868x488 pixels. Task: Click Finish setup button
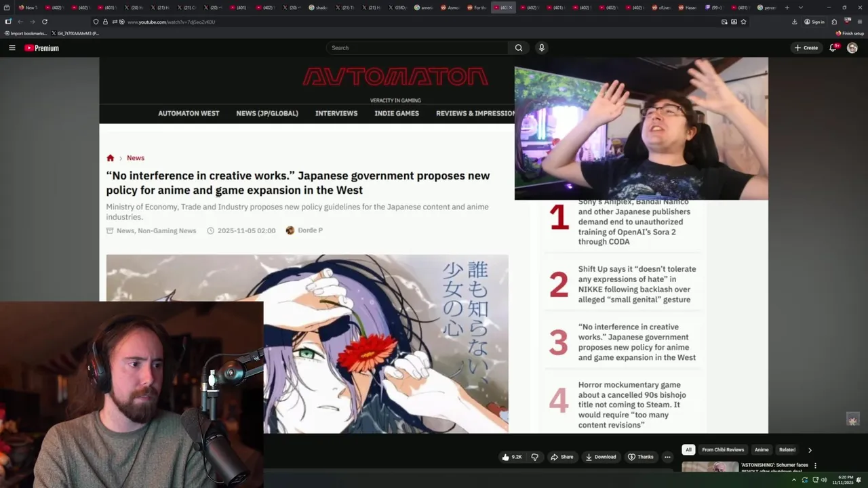click(x=850, y=33)
